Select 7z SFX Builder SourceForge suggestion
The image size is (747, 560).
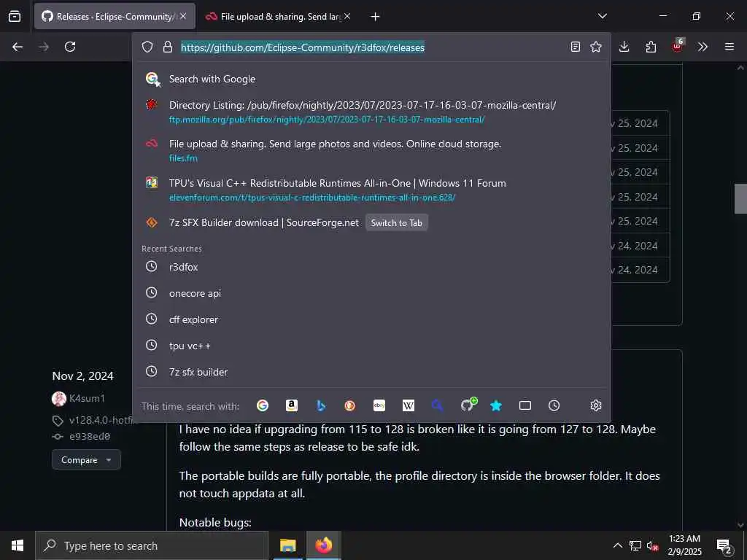(264, 223)
